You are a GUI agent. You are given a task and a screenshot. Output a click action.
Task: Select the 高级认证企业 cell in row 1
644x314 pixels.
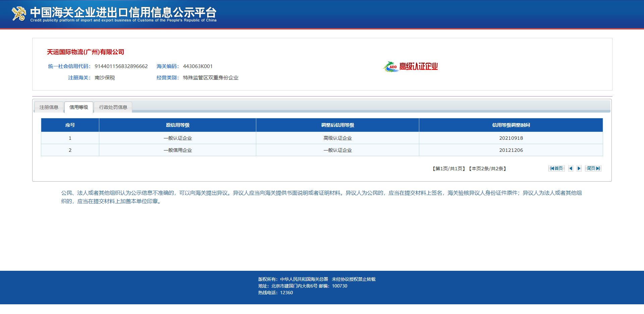pos(337,138)
